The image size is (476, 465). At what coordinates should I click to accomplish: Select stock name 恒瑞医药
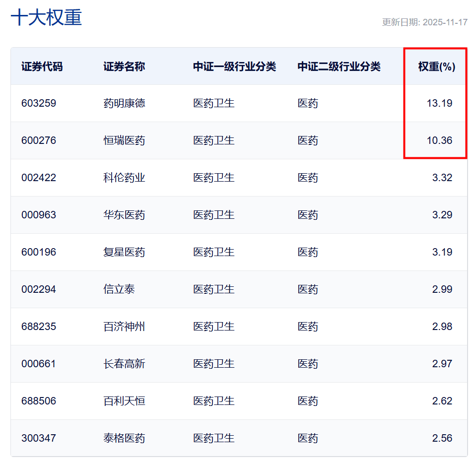pos(124,140)
